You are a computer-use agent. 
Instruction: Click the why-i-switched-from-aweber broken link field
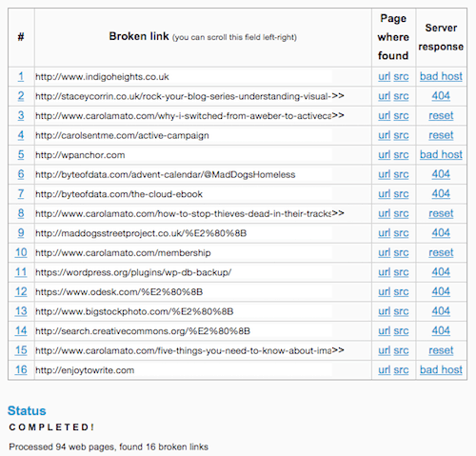click(184, 116)
